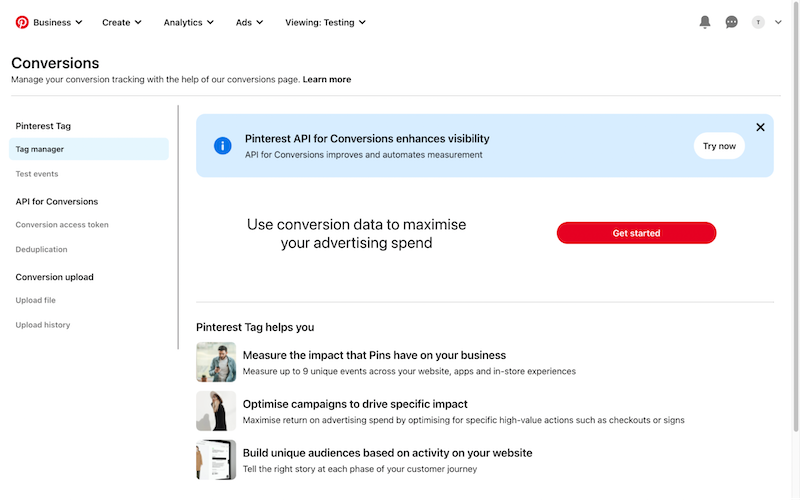Click 'API for Conversions improves and automates measurement'

point(363,155)
